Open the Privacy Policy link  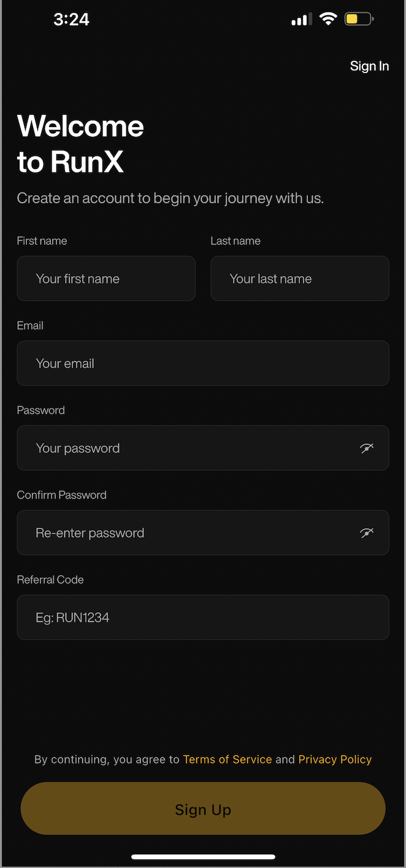coord(335,759)
